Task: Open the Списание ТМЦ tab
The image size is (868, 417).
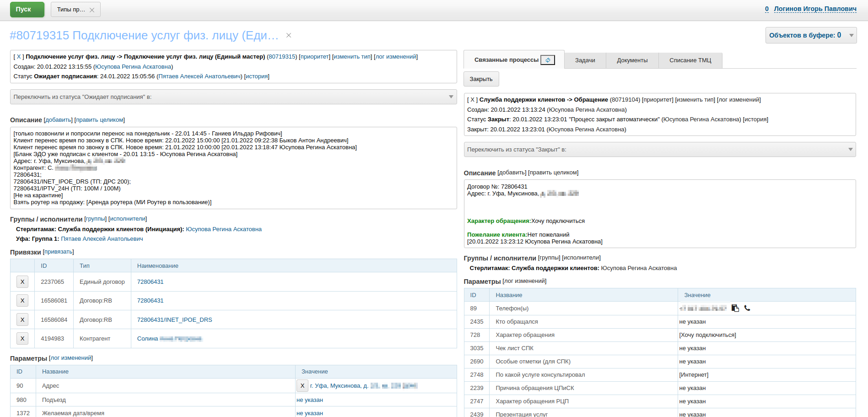Action: pyautogui.click(x=690, y=60)
